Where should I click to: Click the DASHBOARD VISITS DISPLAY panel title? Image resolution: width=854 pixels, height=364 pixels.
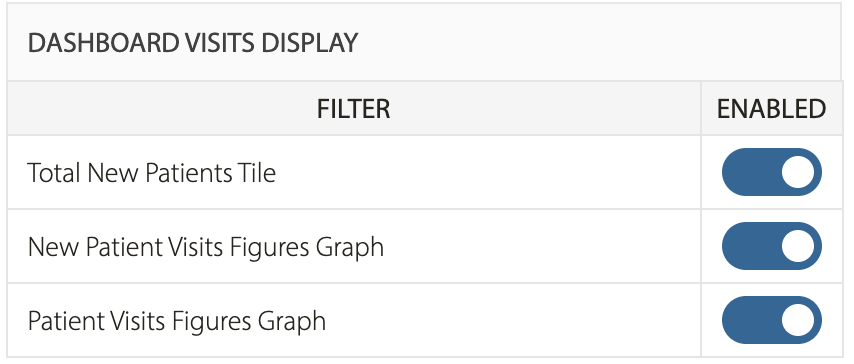193,43
